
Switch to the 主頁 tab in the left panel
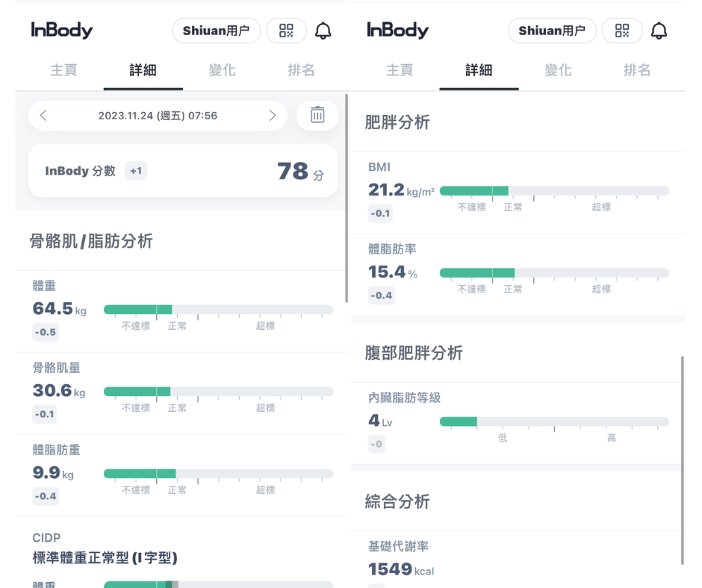coord(63,70)
